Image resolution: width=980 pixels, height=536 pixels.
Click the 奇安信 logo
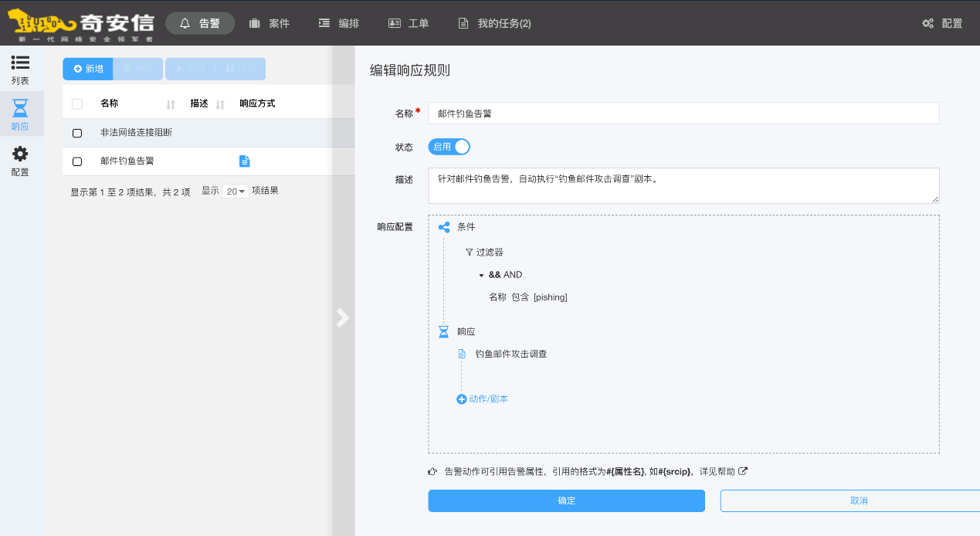point(83,25)
